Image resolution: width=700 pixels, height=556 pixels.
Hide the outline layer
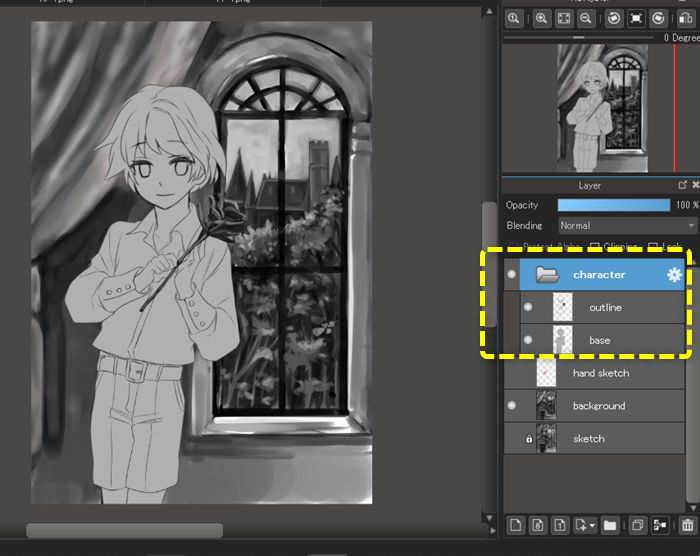[528, 307]
